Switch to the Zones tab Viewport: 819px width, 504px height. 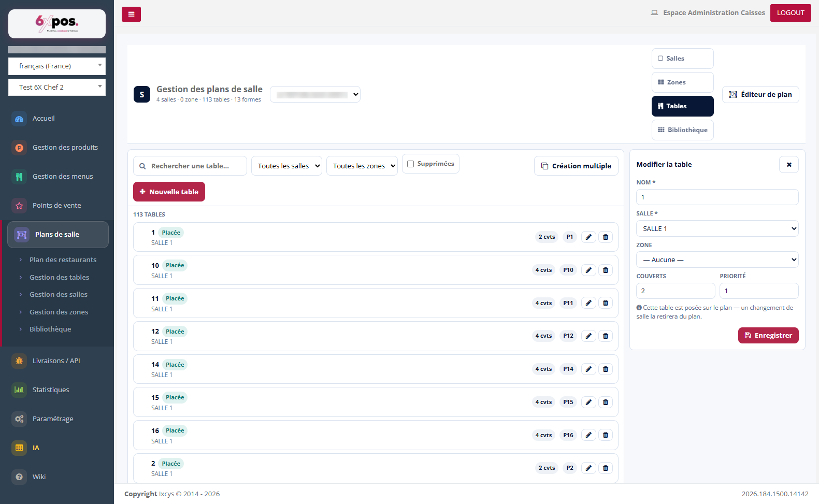pos(683,82)
